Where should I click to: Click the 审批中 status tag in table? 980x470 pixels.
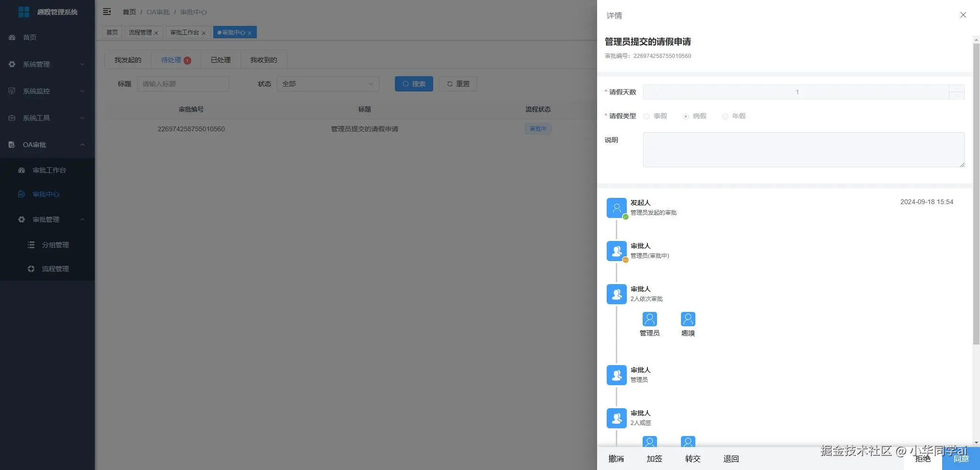click(538, 129)
